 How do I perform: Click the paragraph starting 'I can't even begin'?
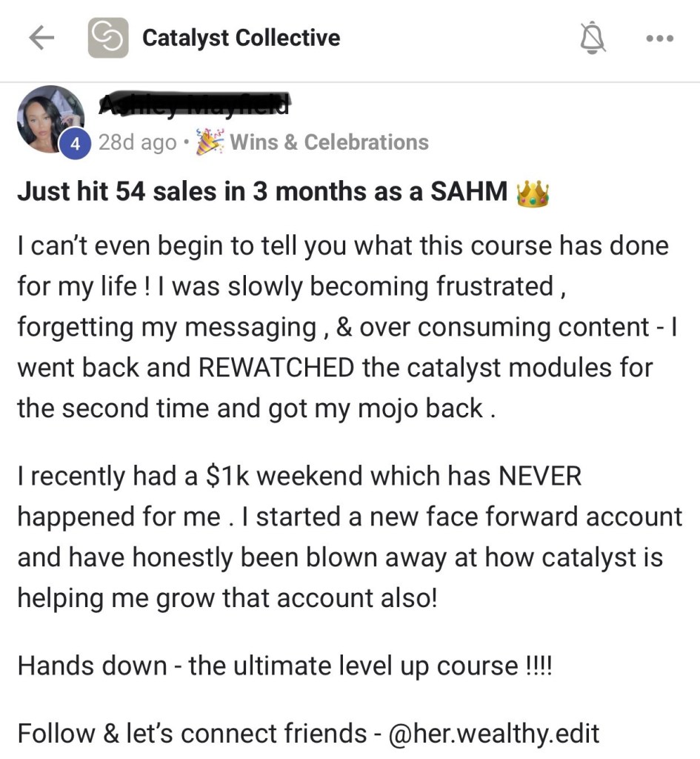[342, 327]
